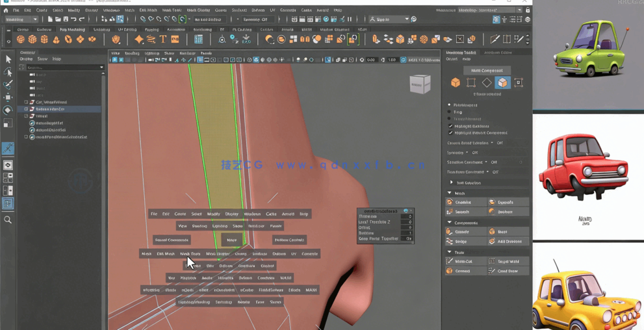
Task: Click the Extrude shelf icon
Action: 376,40
